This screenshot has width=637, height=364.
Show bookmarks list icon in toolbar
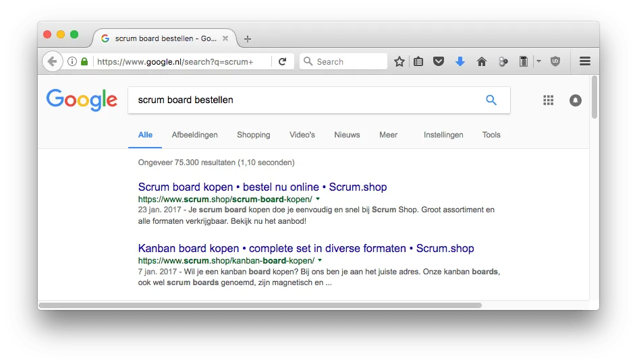(418, 61)
